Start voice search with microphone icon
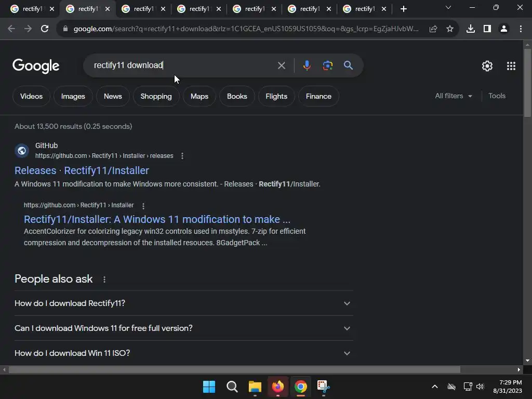Image resolution: width=532 pixels, height=399 pixels. coord(307,65)
